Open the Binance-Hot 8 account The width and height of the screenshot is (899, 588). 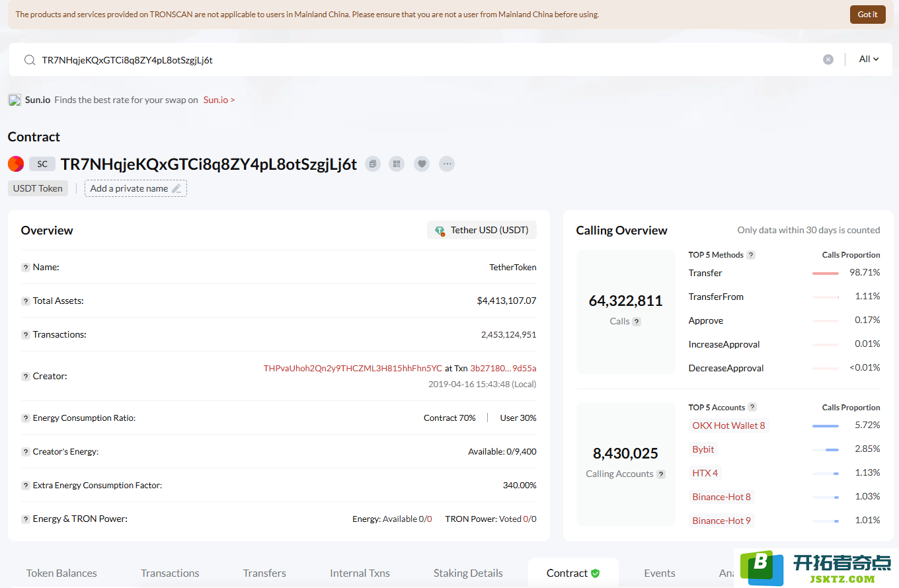coord(722,497)
